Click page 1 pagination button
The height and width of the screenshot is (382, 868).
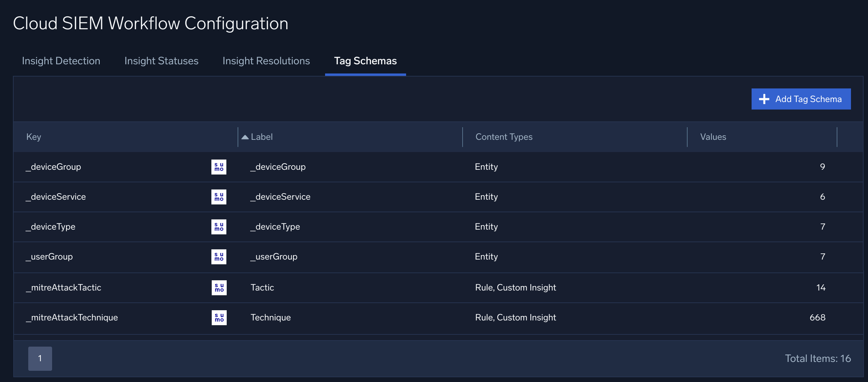(40, 357)
